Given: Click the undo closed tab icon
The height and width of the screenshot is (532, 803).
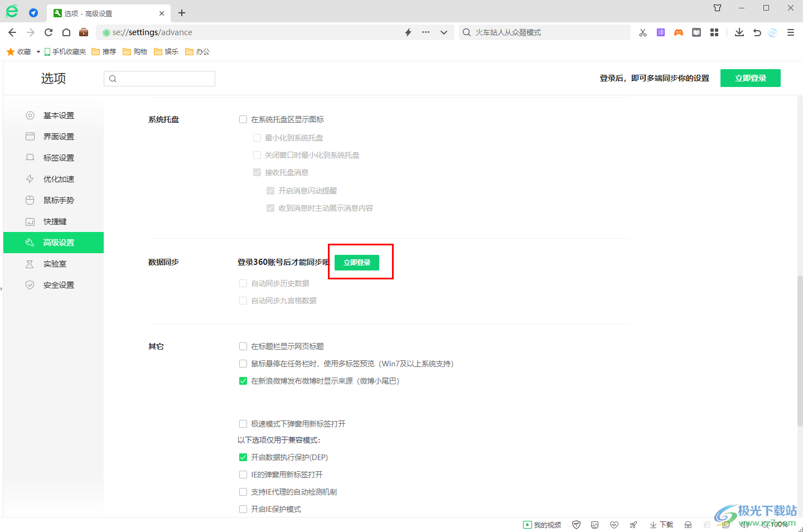Looking at the screenshot, I should pyautogui.click(x=757, y=32).
